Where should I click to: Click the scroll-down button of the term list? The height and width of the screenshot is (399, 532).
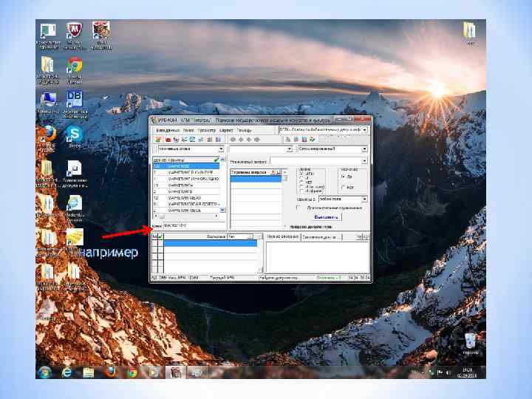point(222,211)
